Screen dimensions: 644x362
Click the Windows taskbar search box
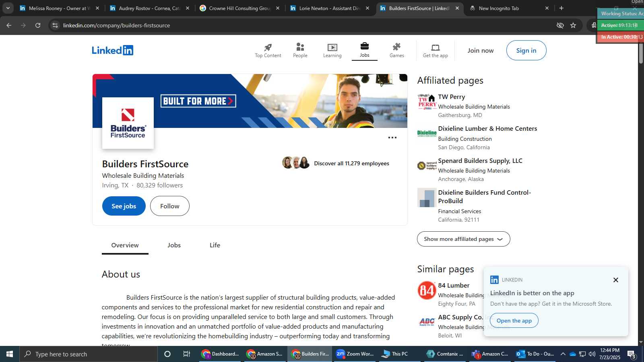[x=89, y=354]
